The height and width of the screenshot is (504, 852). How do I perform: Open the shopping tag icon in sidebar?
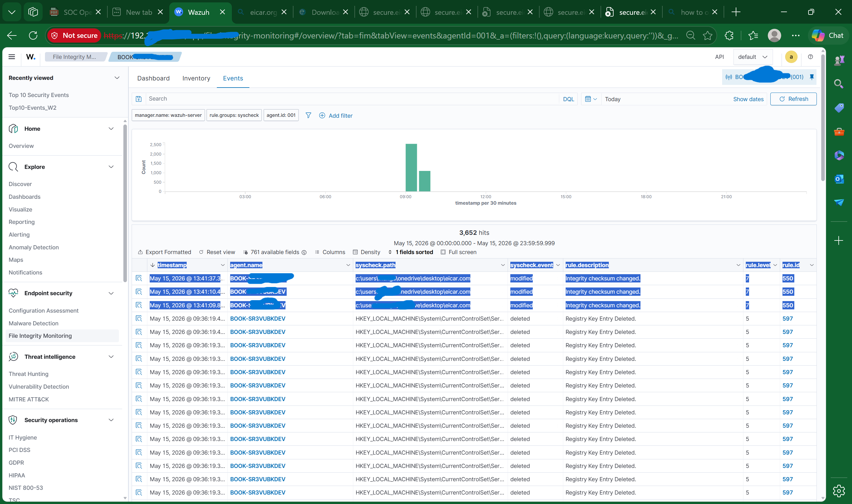point(838,108)
